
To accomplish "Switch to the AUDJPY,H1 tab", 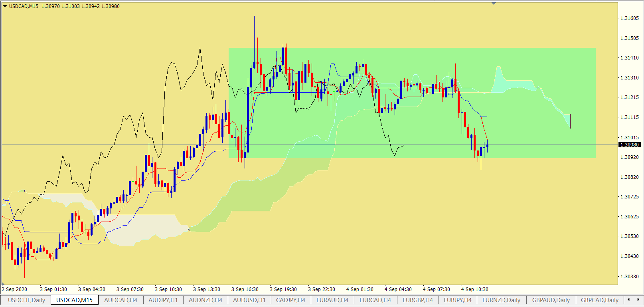I will point(163,300).
